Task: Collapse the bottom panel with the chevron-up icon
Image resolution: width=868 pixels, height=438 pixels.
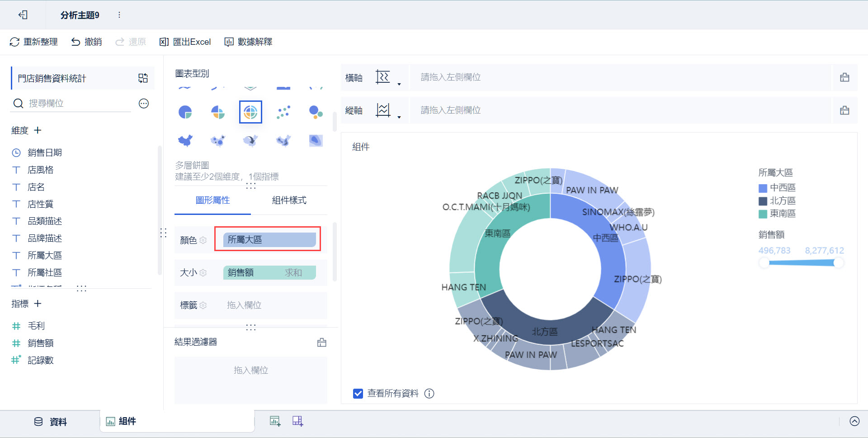Action: [854, 421]
